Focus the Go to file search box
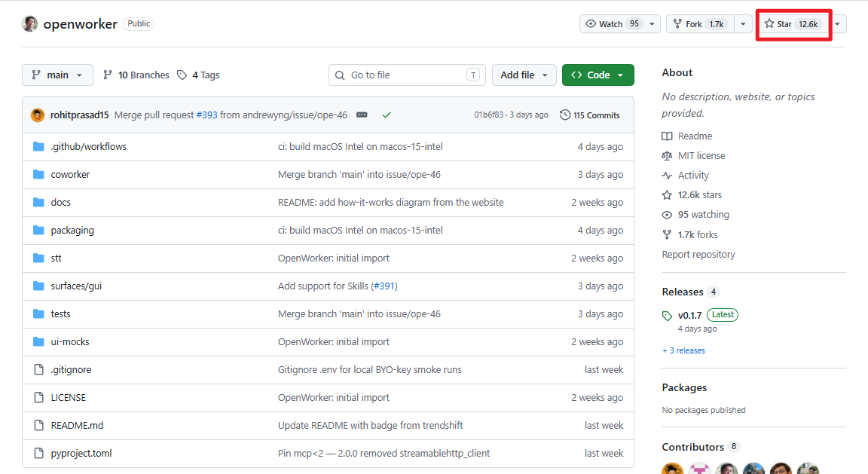 coord(407,75)
